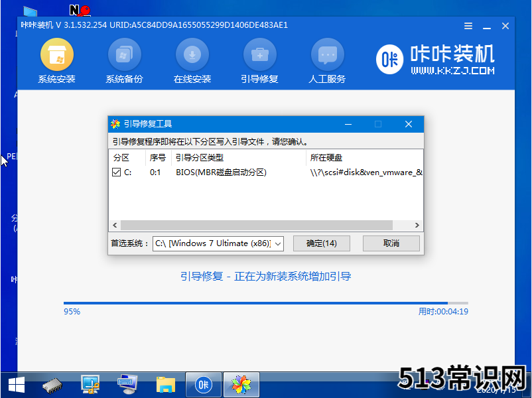Open the network computer taskbar icon
The height and width of the screenshot is (398, 532).
coord(90,385)
